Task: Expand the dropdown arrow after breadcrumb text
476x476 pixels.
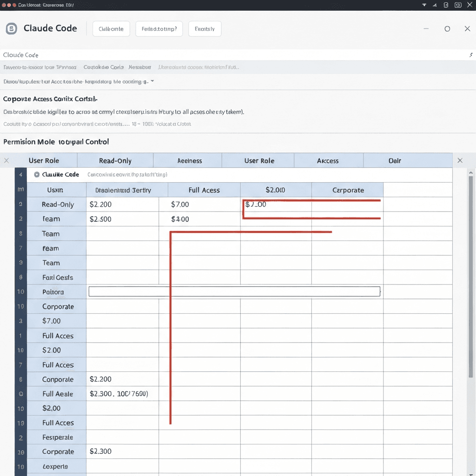Action: (x=152, y=81)
